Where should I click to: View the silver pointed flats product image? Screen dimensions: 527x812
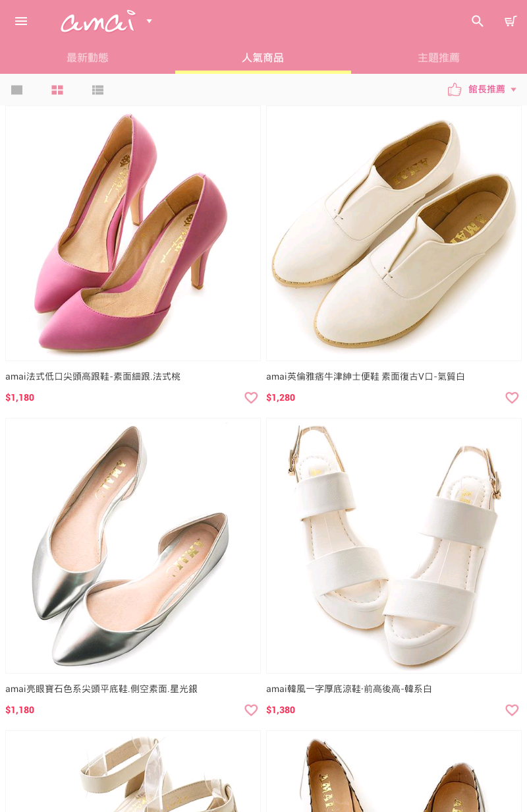click(133, 546)
